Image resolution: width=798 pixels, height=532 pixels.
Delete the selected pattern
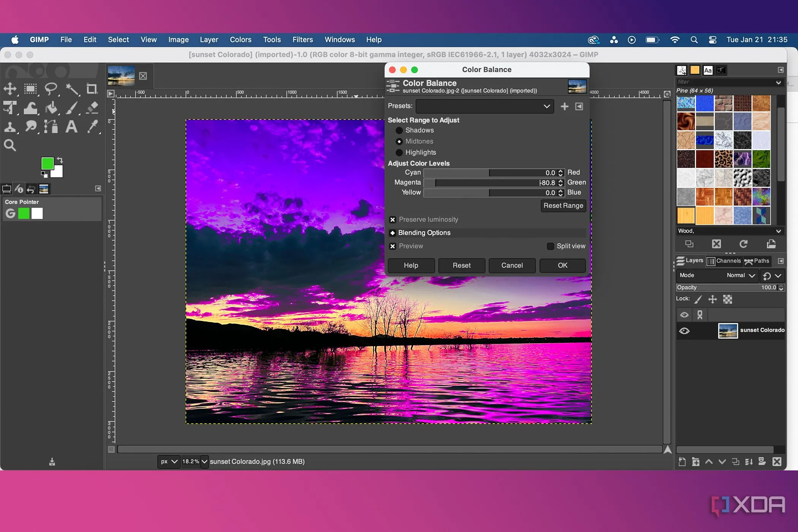coord(716,244)
